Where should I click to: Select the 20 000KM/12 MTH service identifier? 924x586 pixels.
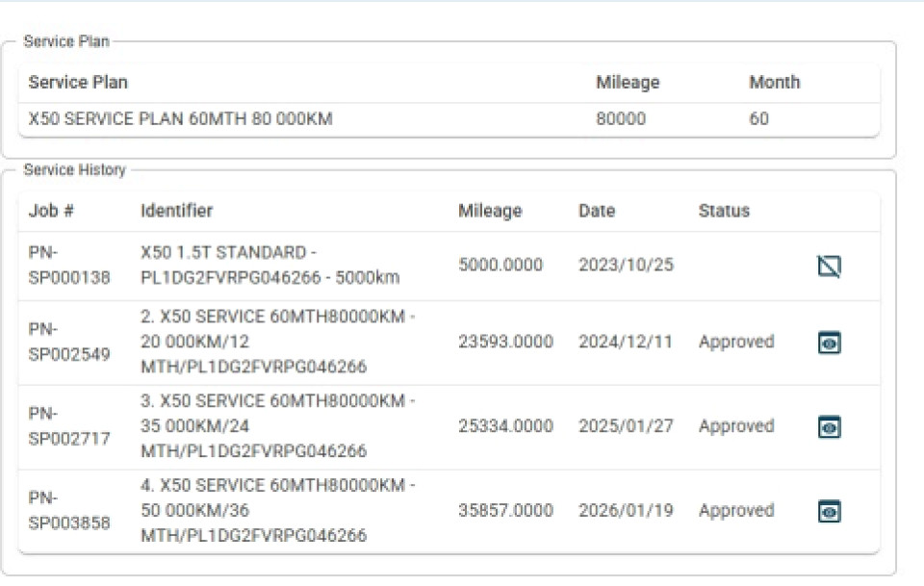[277, 342]
